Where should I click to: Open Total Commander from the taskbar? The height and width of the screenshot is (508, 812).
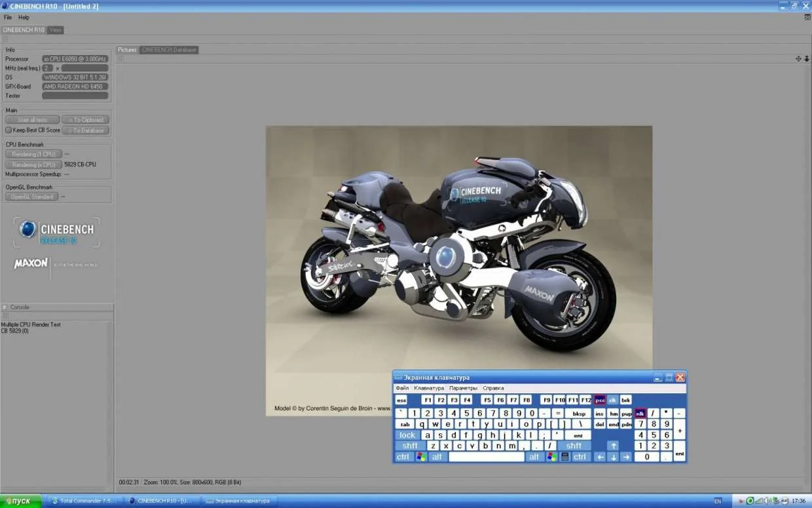click(x=83, y=501)
